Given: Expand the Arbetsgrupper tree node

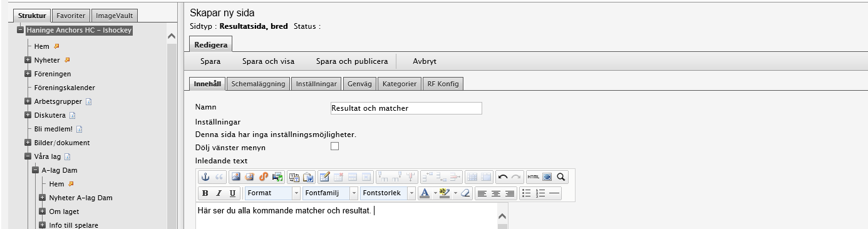Looking at the screenshot, I should (28, 101).
